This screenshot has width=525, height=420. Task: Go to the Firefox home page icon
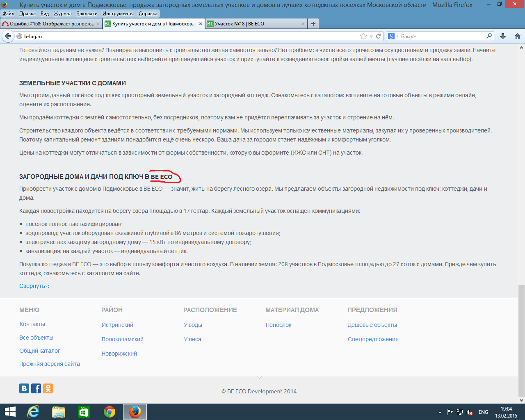(517, 36)
